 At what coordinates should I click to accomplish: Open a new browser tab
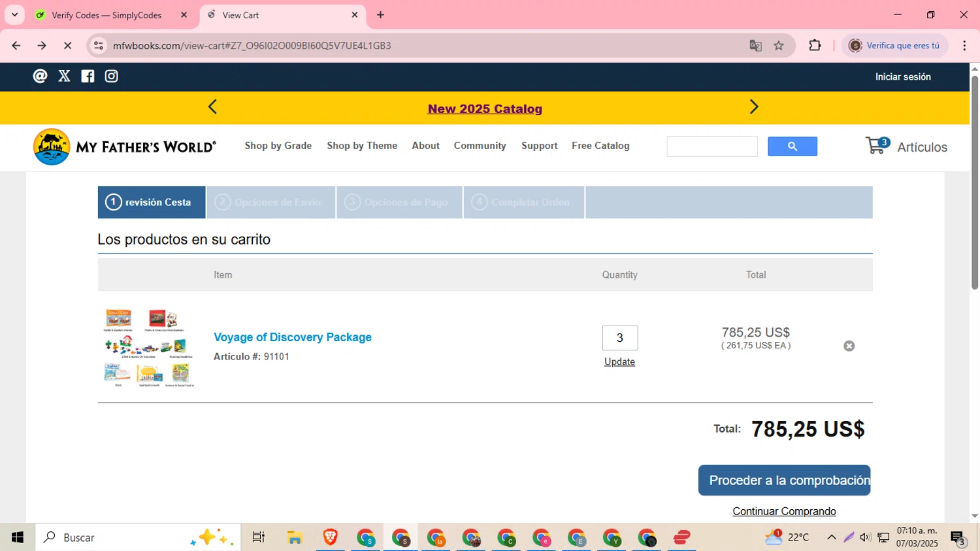[x=381, y=14]
